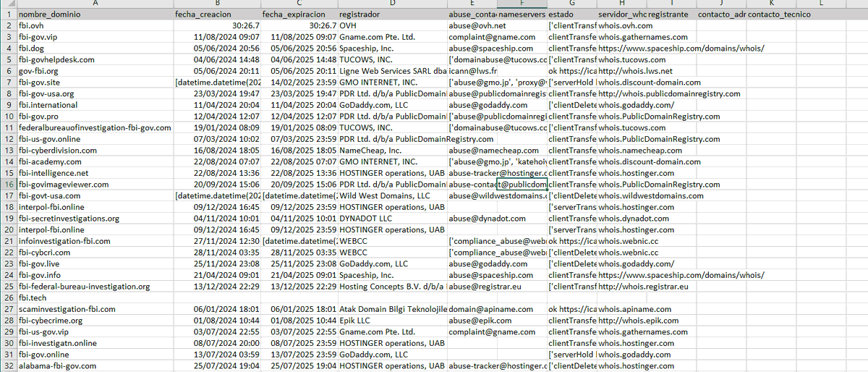
Task: Select column A header
Action: coord(95,4)
